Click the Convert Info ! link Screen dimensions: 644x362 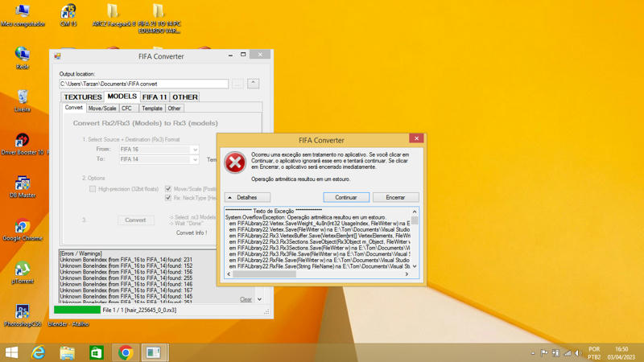[x=192, y=232]
